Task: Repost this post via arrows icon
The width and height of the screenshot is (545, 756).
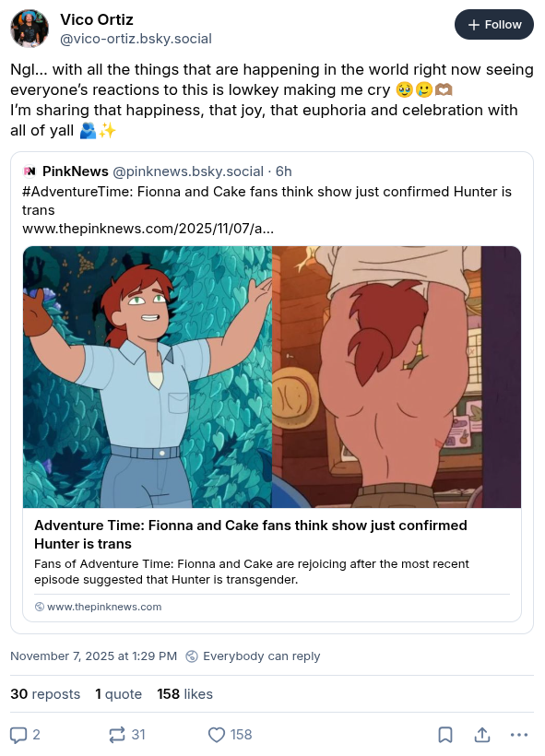Action: click(117, 735)
